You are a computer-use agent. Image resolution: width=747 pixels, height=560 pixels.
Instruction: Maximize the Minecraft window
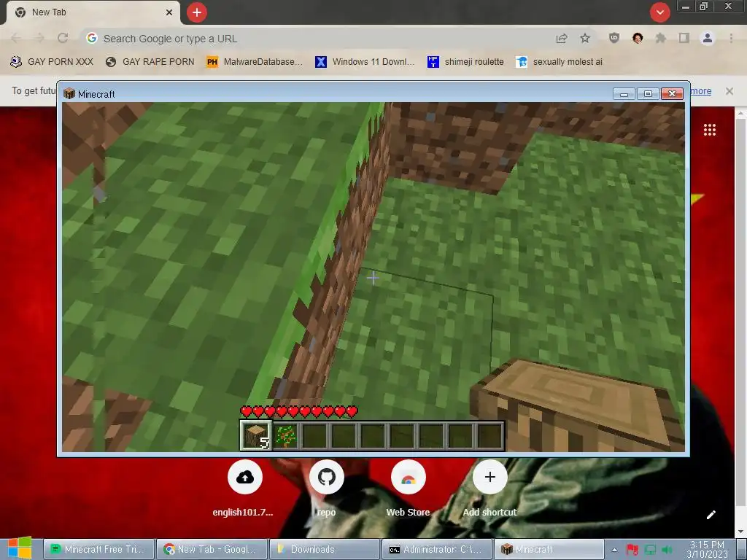point(648,94)
